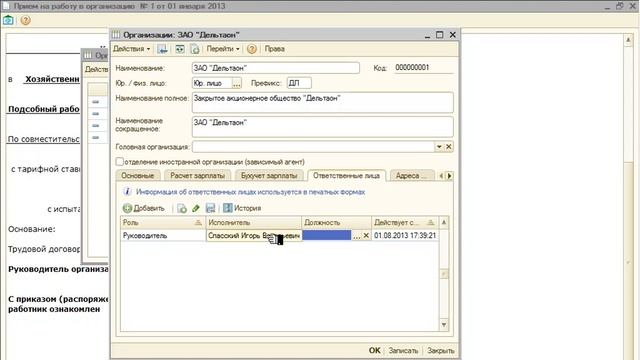Click the Наименование input field
The width and height of the screenshot is (640, 360).
point(276,68)
